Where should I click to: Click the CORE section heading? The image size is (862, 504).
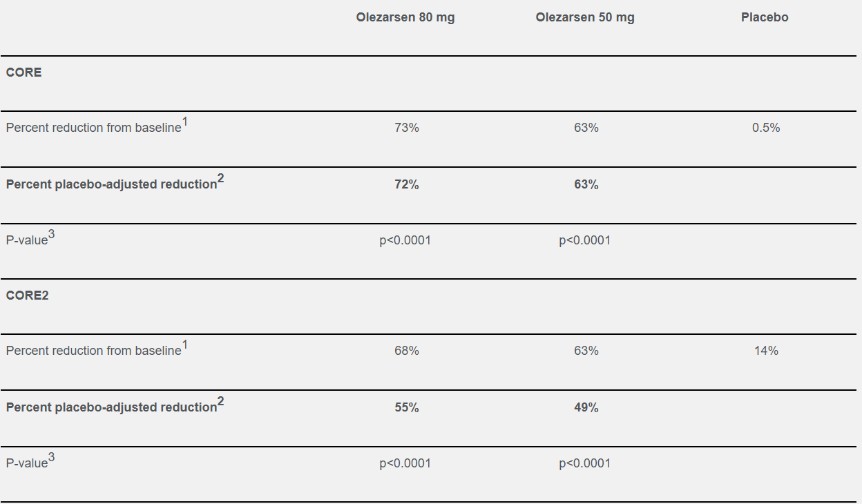(x=24, y=72)
